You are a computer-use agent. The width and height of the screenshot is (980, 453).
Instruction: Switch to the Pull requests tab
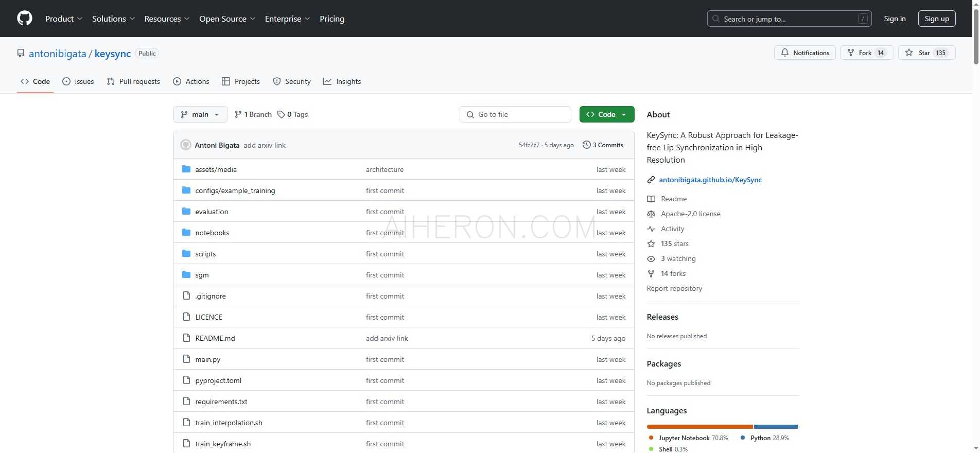point(133,81)
